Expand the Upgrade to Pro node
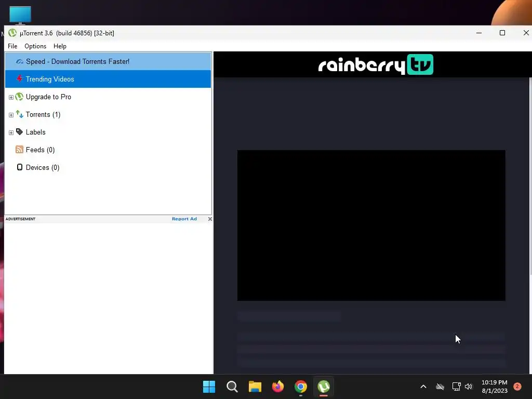The image size is (532, 399). pyautogui.click(x=11, y=97)
